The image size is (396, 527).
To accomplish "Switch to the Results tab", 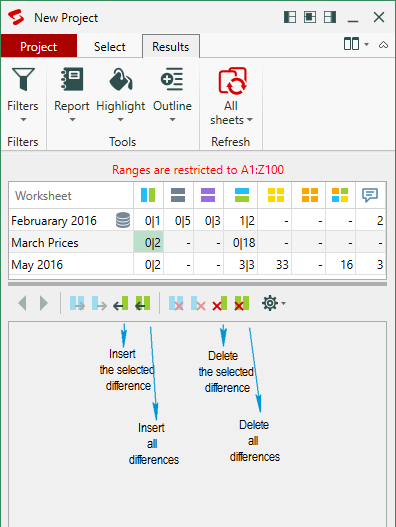I will tap(171, 46).
